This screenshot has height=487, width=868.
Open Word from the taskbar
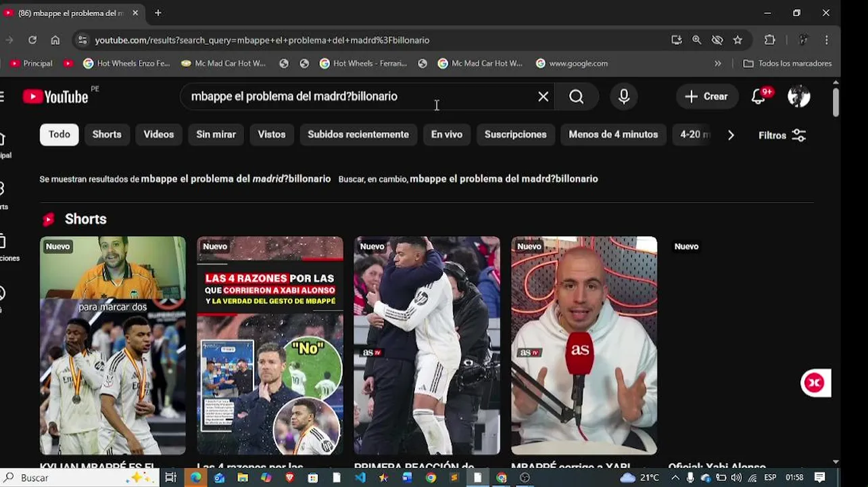[407, 478]
